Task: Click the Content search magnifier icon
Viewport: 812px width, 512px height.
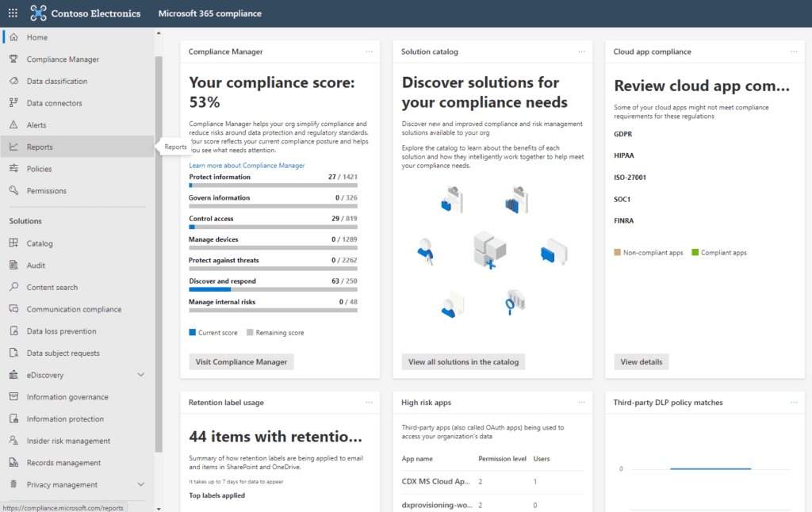Action: tap(14, 287)
